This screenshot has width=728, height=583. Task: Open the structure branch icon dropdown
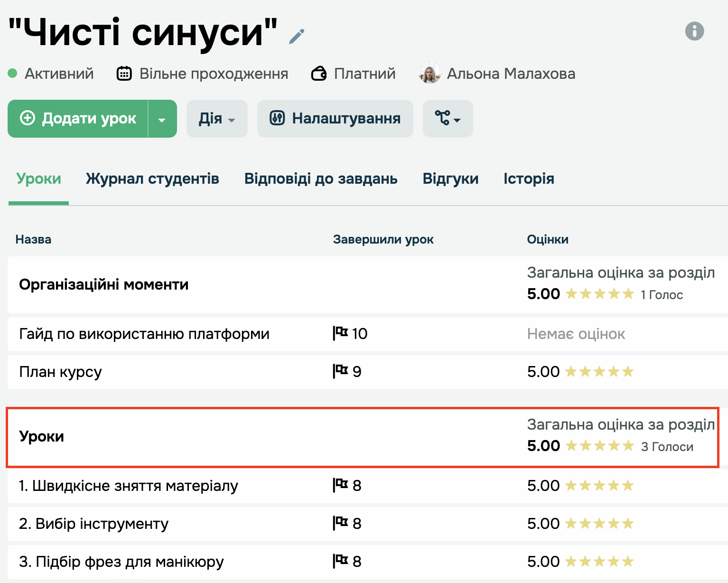(x=448, y=119)
